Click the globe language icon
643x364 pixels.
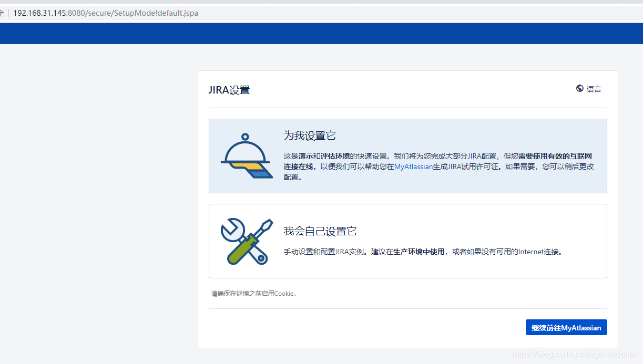579,88
